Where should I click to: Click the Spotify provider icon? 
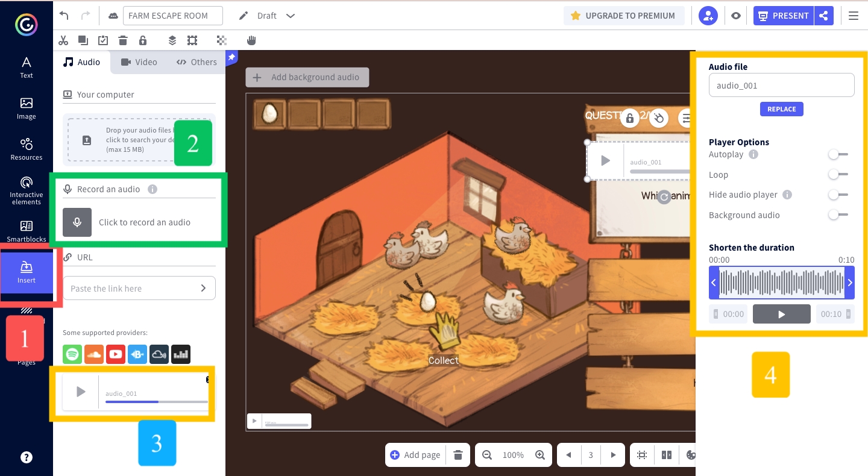[72, 354]
